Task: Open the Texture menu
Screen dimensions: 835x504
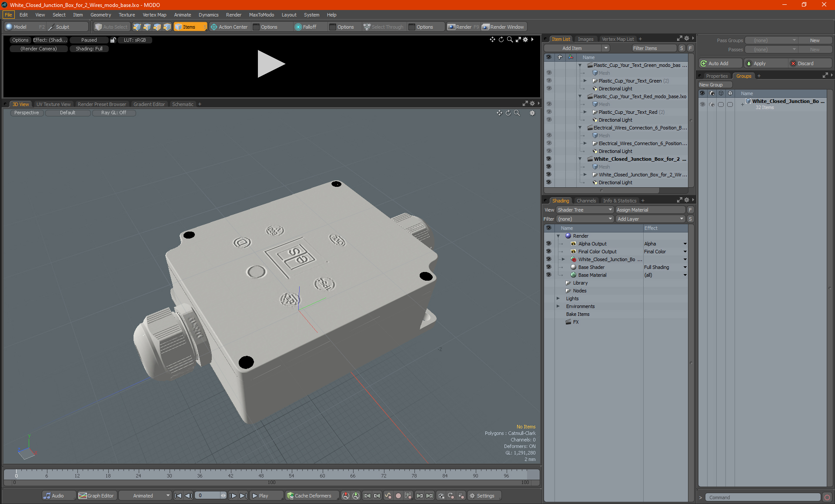Action: coord(127,15)
